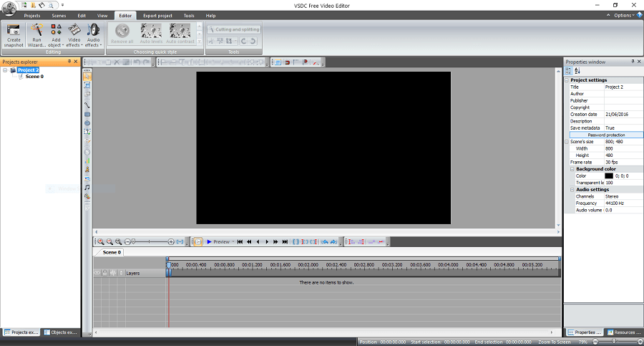This screenshot has width=644, height=346.
Task: Add an audio object with music note icon
Action: [87, 187]
